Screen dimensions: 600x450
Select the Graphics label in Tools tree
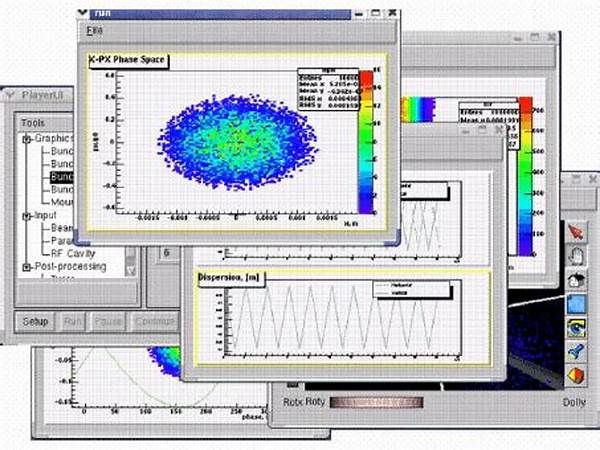coord(52,138)
